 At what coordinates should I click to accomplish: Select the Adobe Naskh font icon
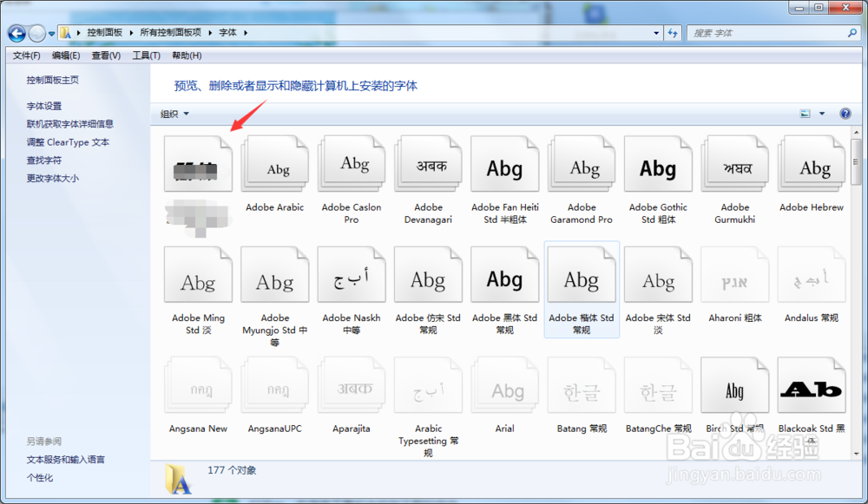coord(352,275)
